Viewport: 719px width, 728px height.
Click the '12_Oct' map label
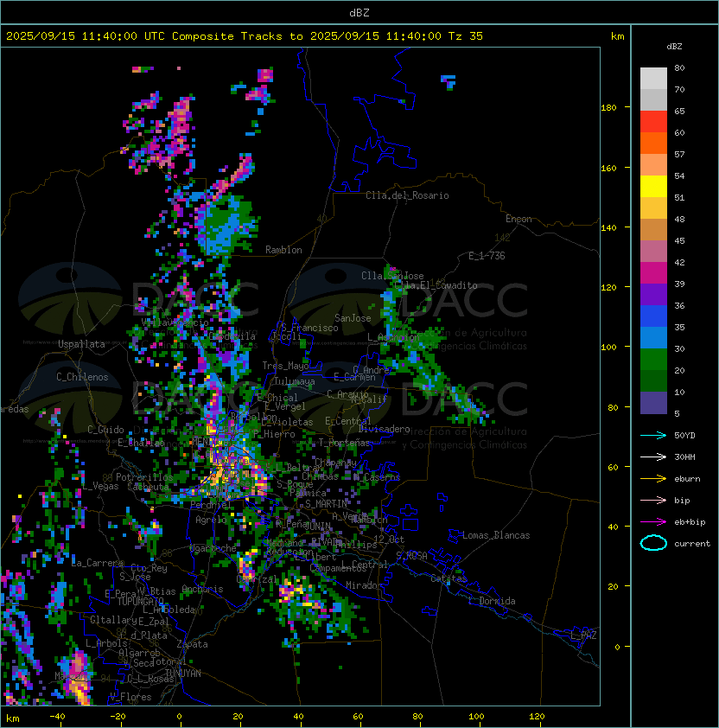[389, 540]
